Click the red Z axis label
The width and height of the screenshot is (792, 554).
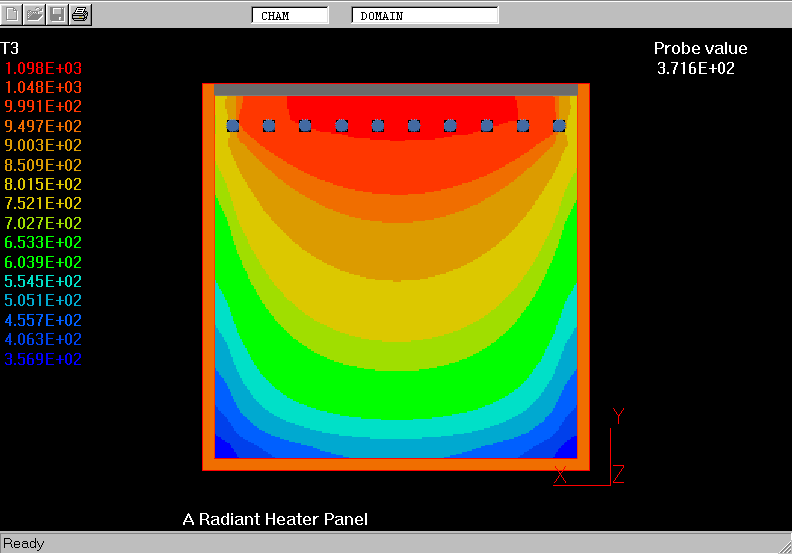619,475
